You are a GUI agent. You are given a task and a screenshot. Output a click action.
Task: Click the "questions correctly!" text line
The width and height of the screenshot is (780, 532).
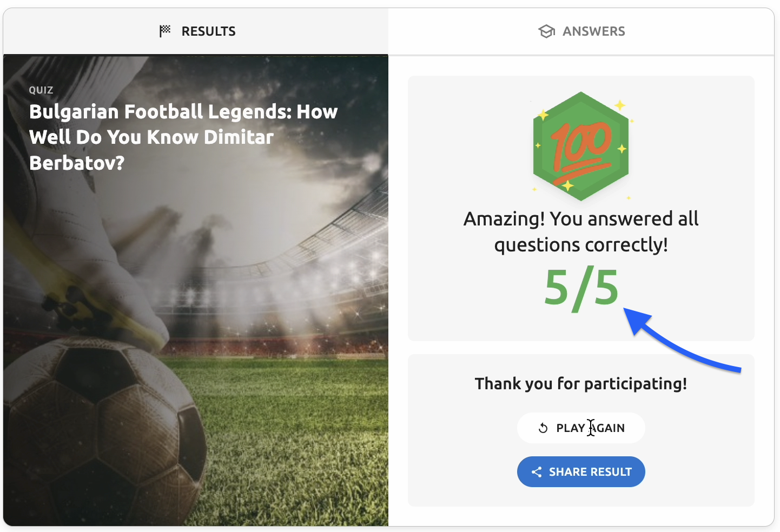pos(581,245)
